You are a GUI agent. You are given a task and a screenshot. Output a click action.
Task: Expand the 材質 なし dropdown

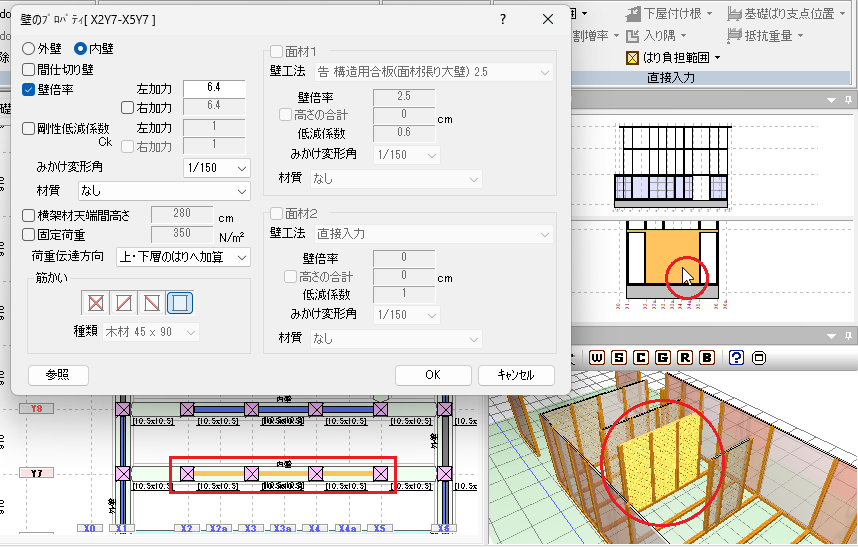click(163, 190)
